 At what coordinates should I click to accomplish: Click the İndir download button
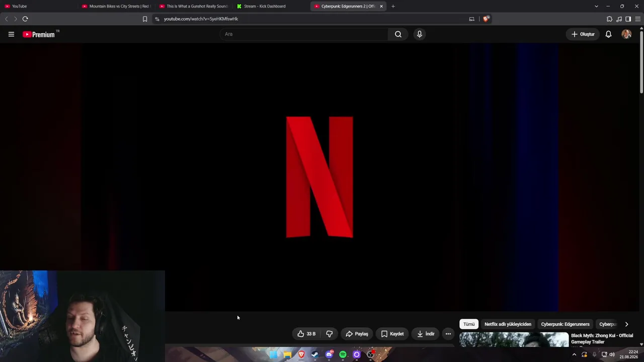pos(425,334)
